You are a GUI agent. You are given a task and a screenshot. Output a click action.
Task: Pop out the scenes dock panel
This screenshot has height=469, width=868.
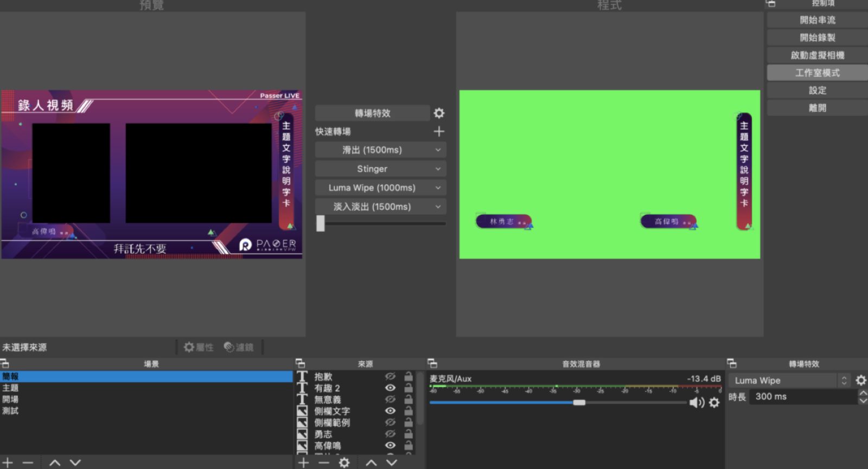click(5, 363)
